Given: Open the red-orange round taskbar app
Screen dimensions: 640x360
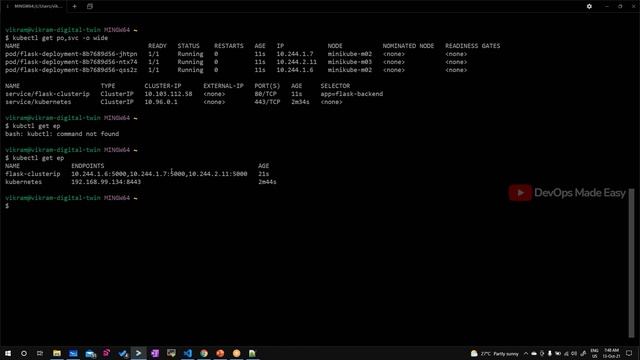Looking at the screenshot, I should click(x=220, y=353).
